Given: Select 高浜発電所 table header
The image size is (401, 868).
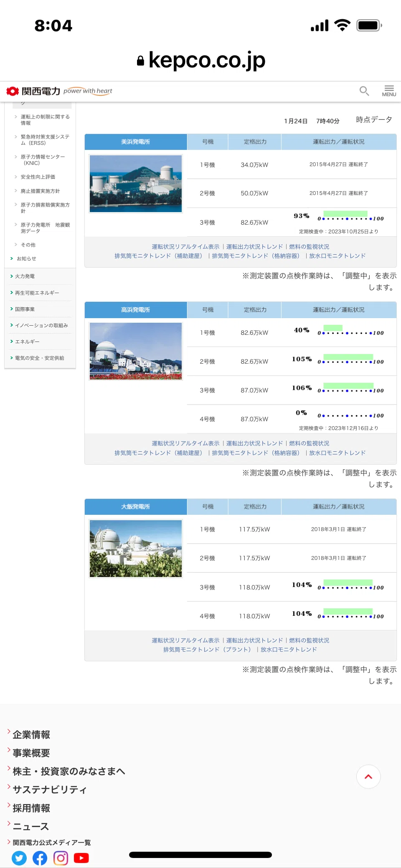Looking at the screenshot, I should [x=136, y=310].
